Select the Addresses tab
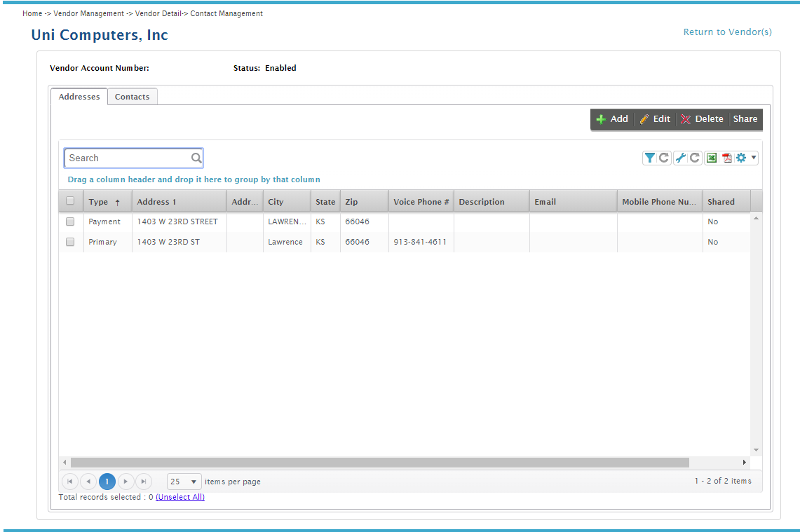This screenshot has height=532, width=800. pos(79,97)
